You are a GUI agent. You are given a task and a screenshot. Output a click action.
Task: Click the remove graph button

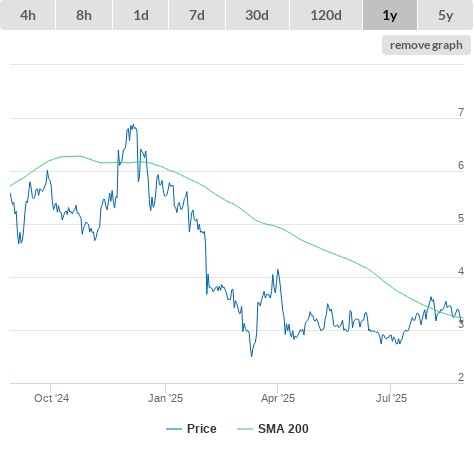(x=426, y=45)
